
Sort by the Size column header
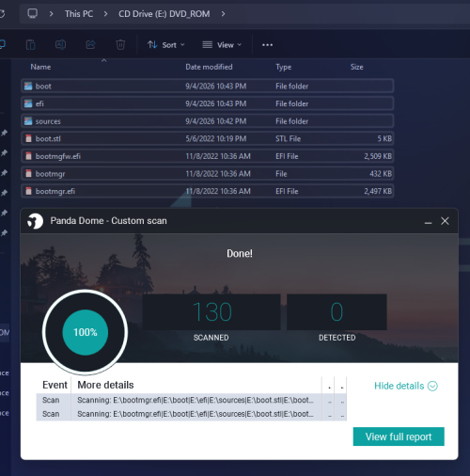[x=357, y=67]
